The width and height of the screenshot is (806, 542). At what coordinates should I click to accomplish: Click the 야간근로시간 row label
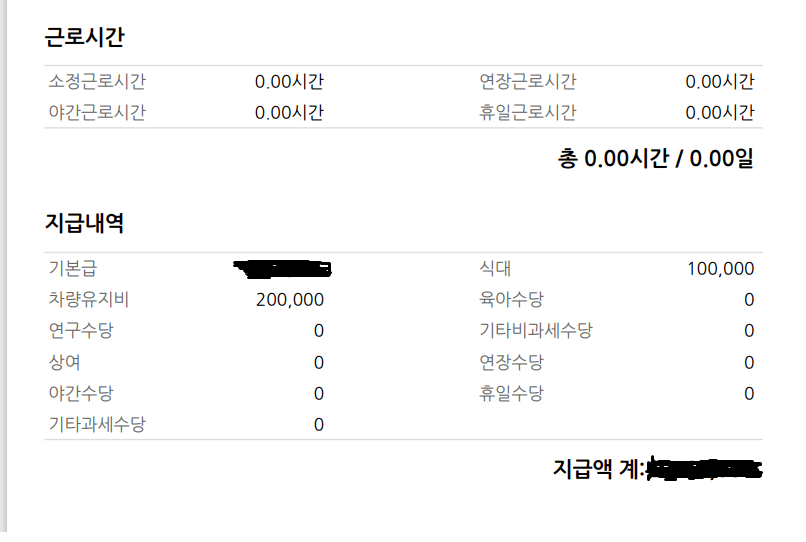click(x=96, y=113)
